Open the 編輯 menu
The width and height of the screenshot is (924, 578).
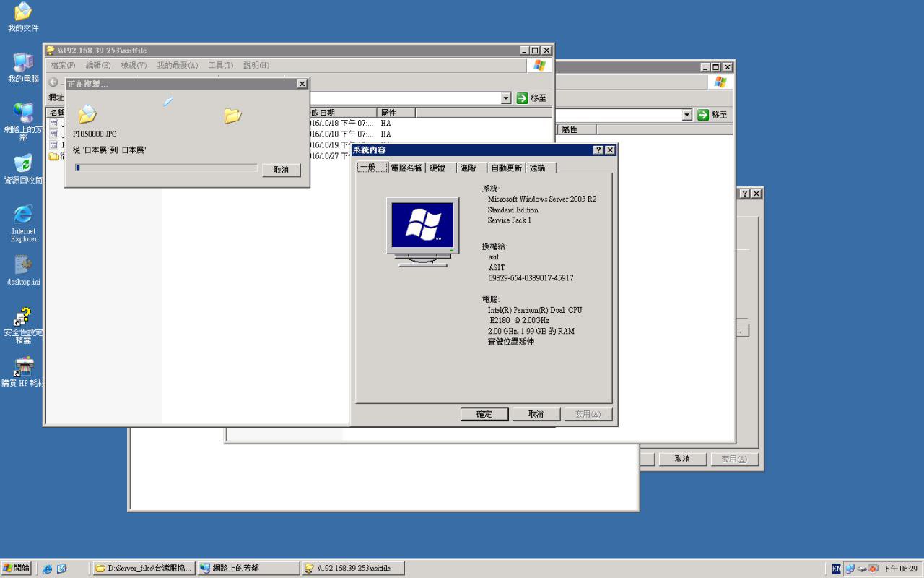(98, 66)
